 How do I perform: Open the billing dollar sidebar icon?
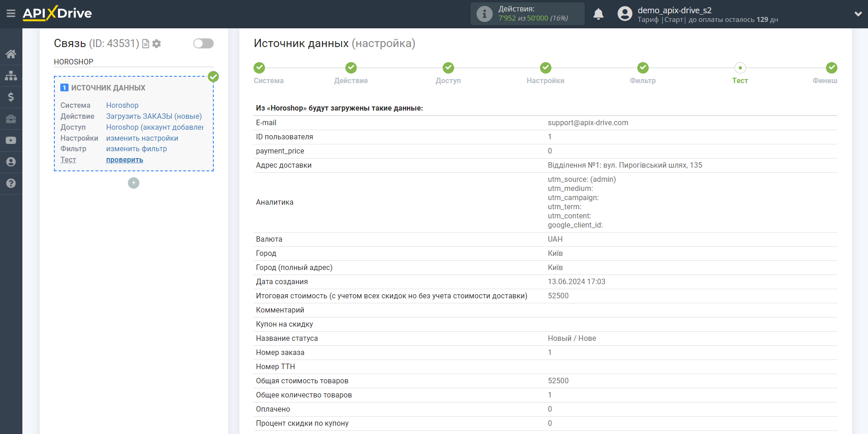coord(11,97)
